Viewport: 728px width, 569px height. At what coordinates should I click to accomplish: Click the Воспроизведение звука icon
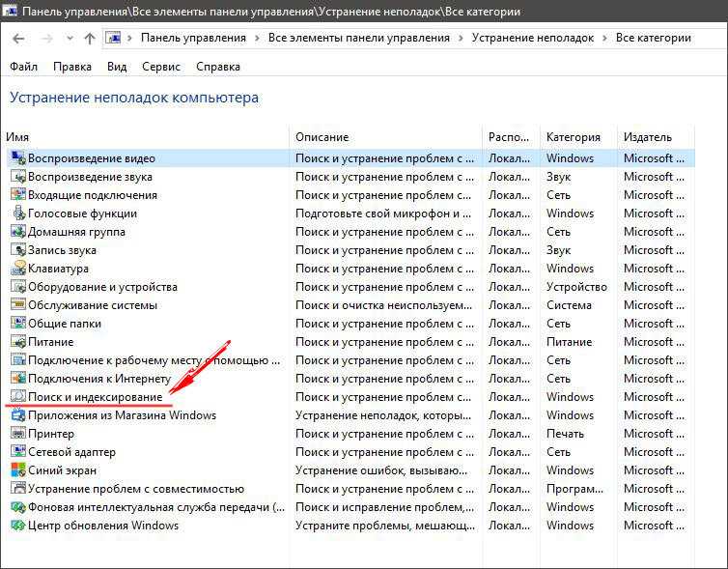(18, 177)
